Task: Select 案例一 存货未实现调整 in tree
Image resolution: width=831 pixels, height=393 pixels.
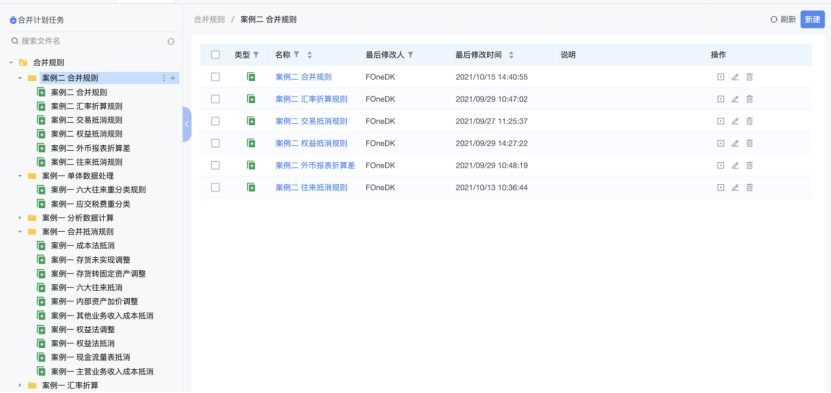Action: 91,260
